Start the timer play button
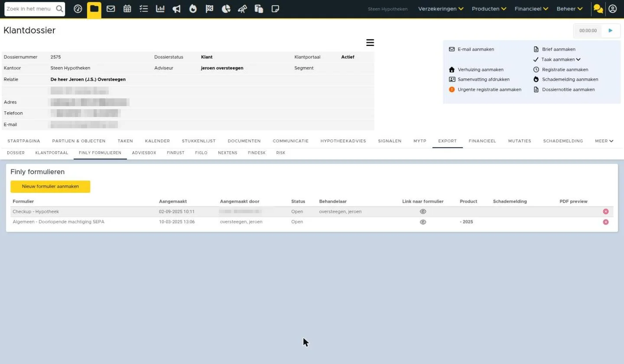The height and width of the screenshot is (364, 624). pos(611,31)
